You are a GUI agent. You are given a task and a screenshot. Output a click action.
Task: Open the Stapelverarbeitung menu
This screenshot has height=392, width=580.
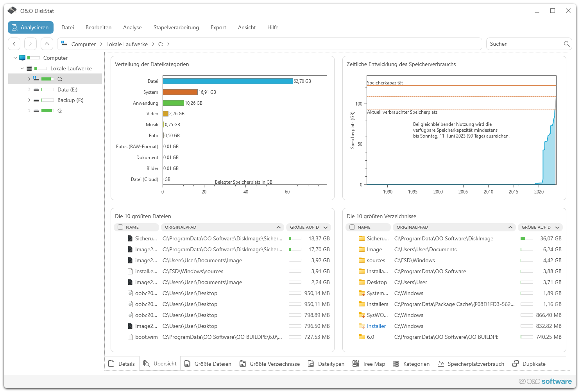pos(176,27)
